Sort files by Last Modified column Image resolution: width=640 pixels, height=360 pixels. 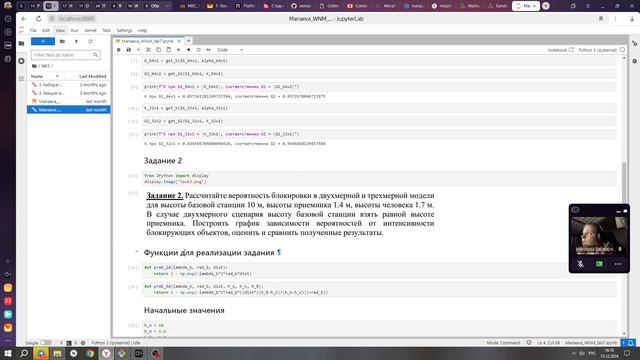coord(93,76)
